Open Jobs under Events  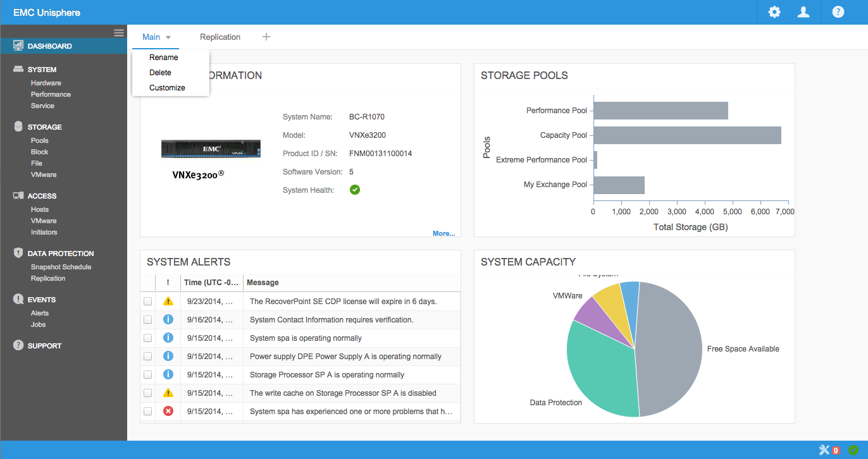(39, 324)
